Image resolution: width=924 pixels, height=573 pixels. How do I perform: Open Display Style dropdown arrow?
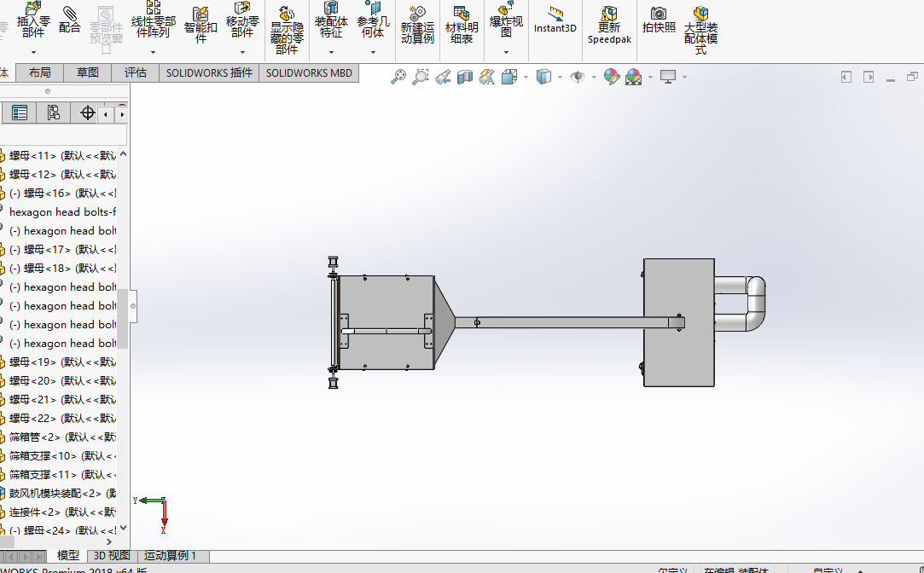pyautogui.click(x=559, y=77)
